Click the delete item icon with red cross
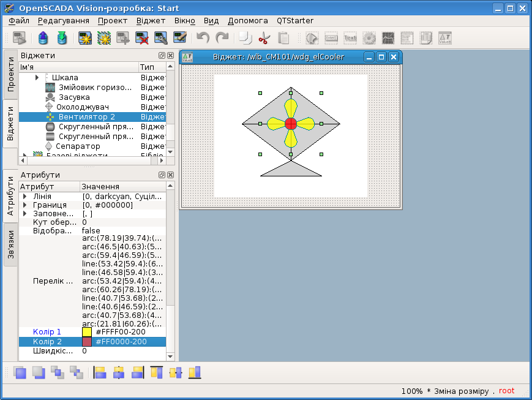The height and width of the screenshot is (400, 532). coord(143,38)
